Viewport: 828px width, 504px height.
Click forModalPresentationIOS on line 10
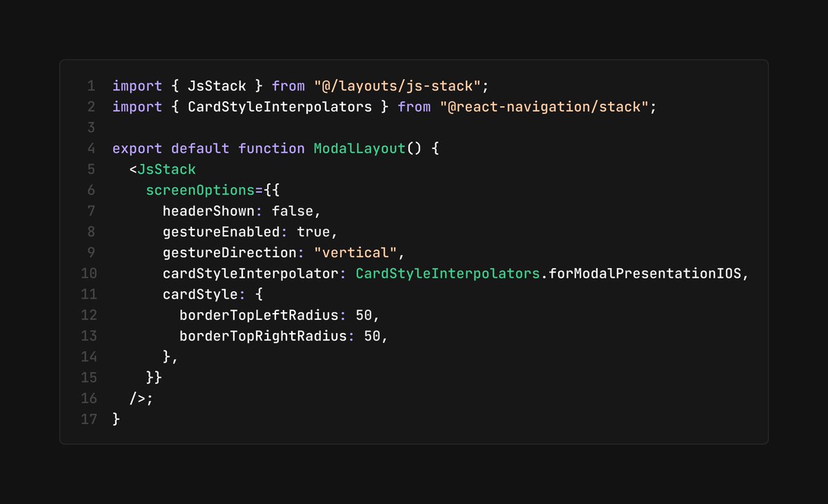[x=645, y=273]
